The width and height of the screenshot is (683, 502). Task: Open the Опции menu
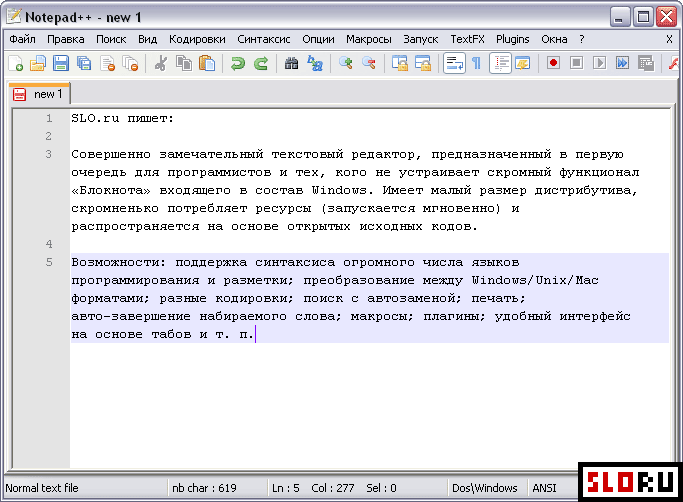[x=318, y=39]
